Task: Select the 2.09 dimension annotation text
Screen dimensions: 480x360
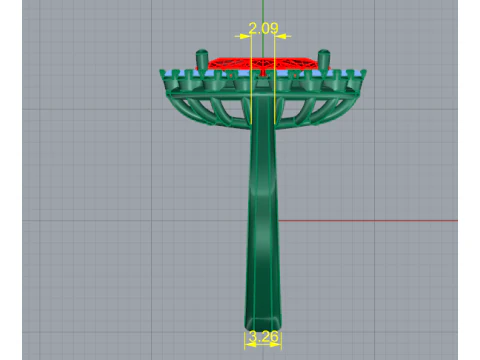Action: pos(263,29)
